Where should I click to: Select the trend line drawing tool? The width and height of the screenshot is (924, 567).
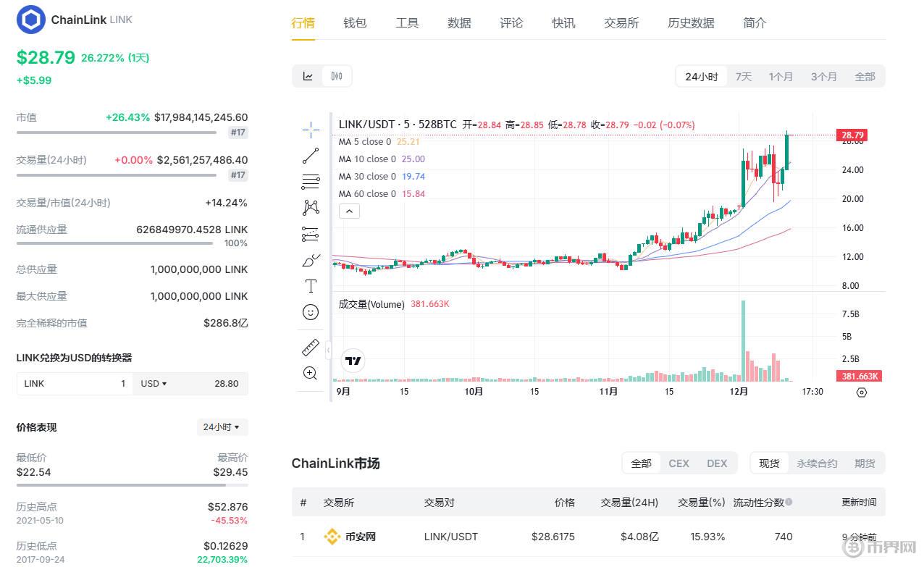pos(311,156)
